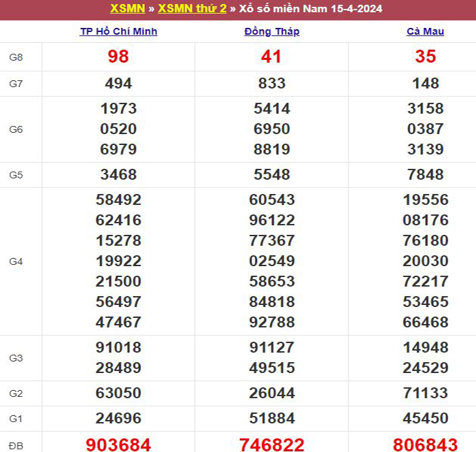Select G6 number 6979
The width and height of the screenshot is (476, 452).
click(x=118, y=149)
